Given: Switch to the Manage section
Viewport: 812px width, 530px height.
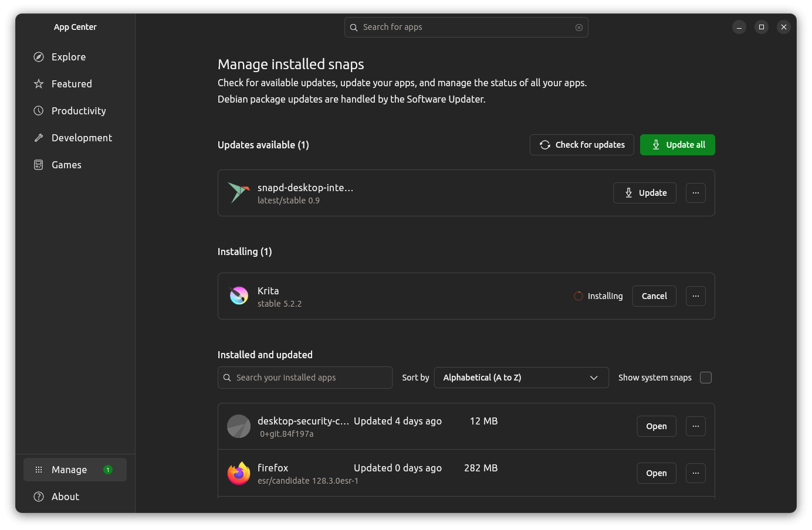Looking at the screenshot, I should 70,469.
